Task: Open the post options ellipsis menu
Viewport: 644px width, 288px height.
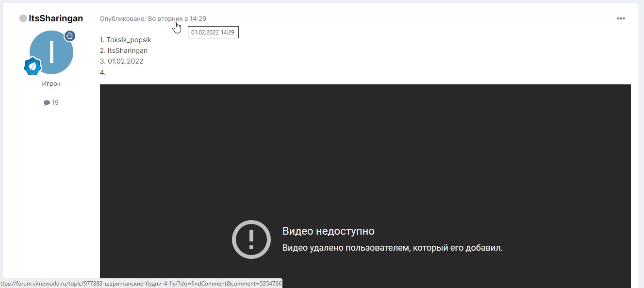Action: (621, 18)
